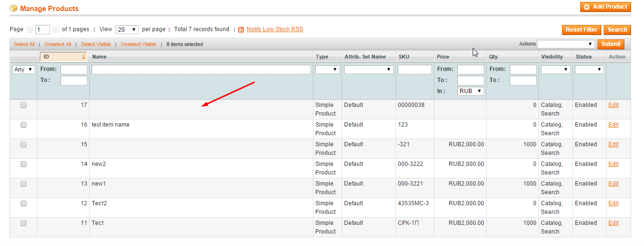Click the next page arrow icon
Image resolution: width=644 pixels, height=246 pixels.
(x=56, y=30)
